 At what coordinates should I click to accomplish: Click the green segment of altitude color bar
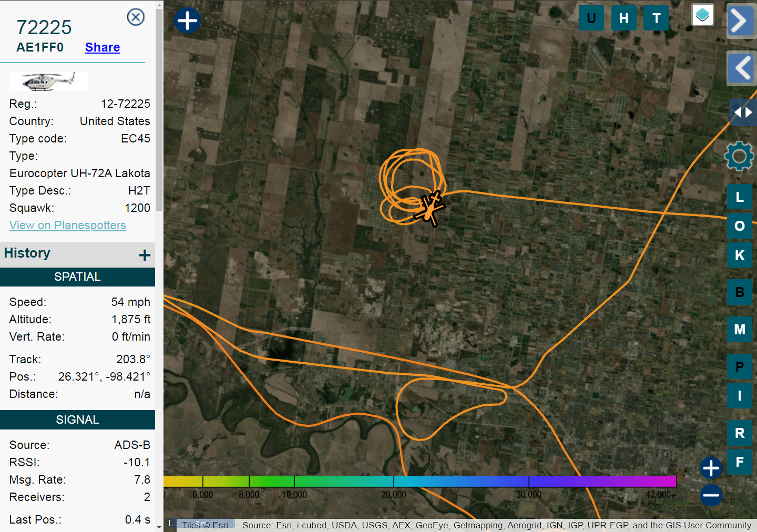pyautogui.click(x=272, y=481)
